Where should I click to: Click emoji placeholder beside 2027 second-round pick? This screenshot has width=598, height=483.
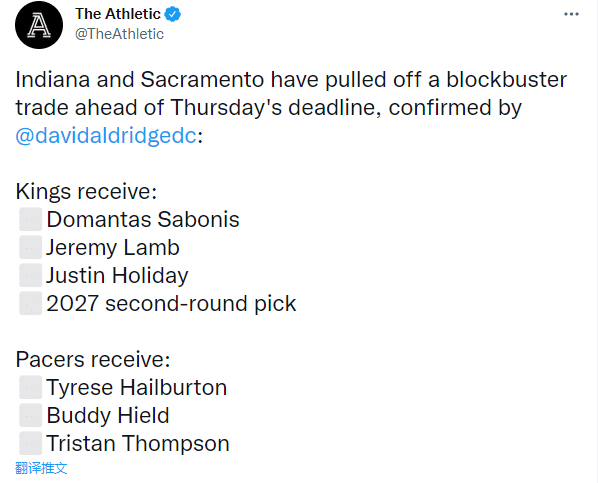click(x=31, y=303)
